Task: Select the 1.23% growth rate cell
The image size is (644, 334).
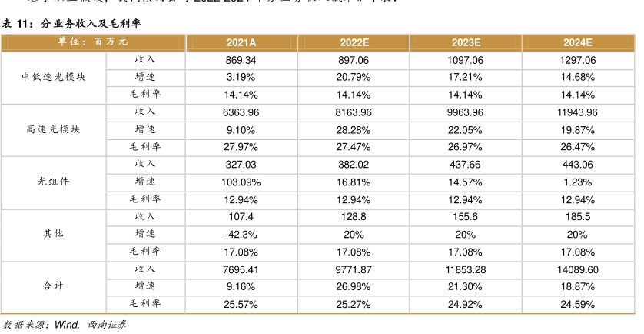Action: pos(579,182)
